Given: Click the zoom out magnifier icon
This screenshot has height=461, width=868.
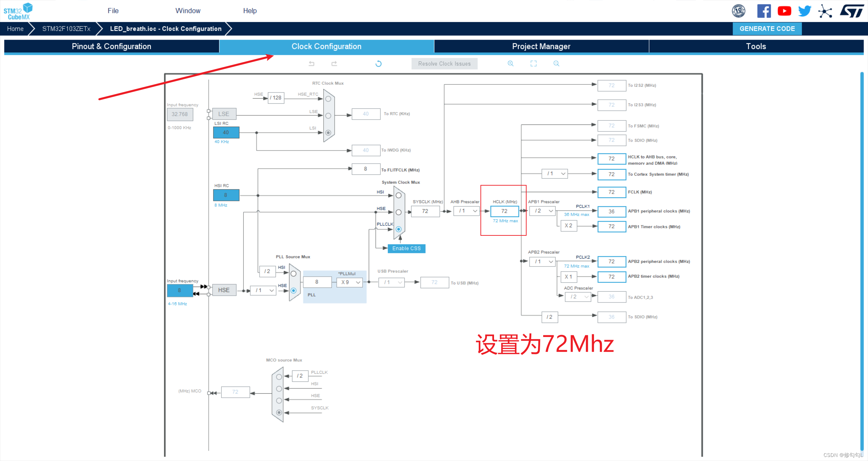Looking at the screenshot, I should coord(556,64).
